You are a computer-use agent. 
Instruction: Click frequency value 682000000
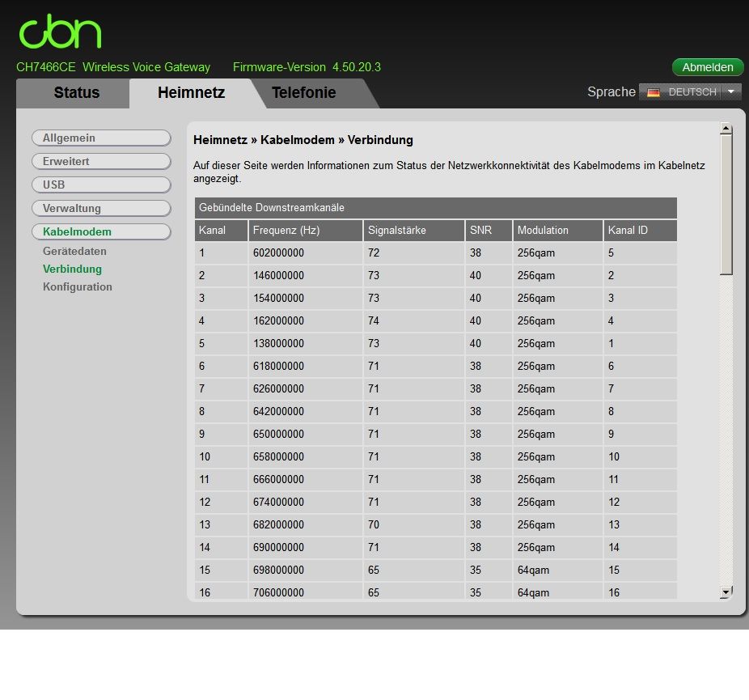pyautogui.click(x=278, y=524)
